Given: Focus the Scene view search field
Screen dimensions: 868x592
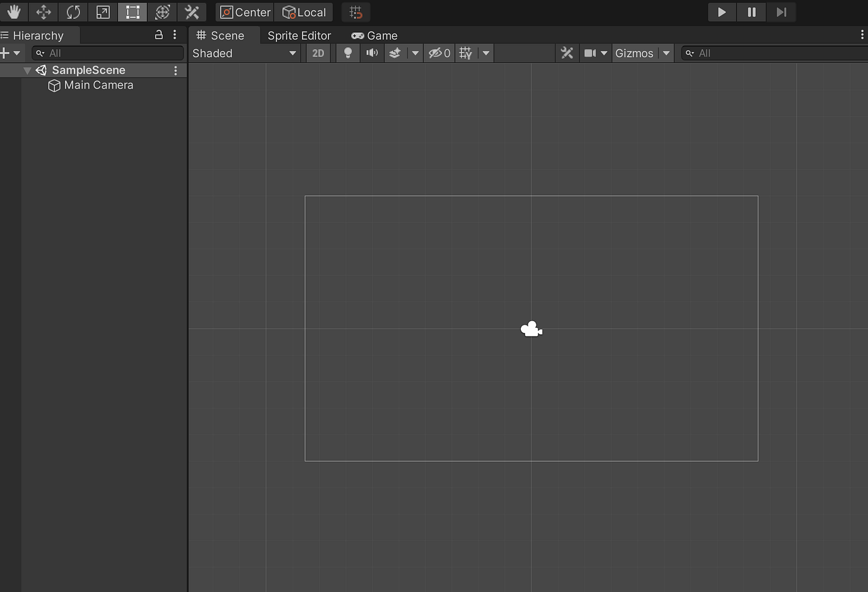Looking at the screenshot, I should click(x=774, y=53).
